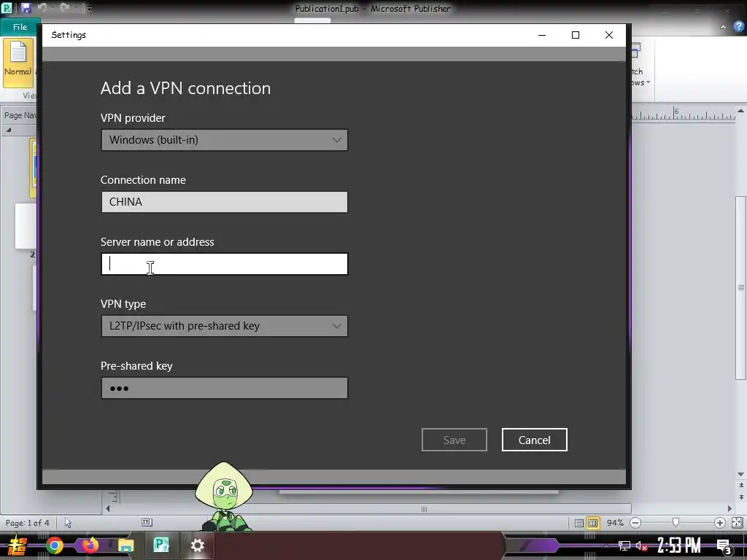The width and height of the screenshot is (747, 560).
Task: Minimize the Settings window
Action: pos(542,35)
